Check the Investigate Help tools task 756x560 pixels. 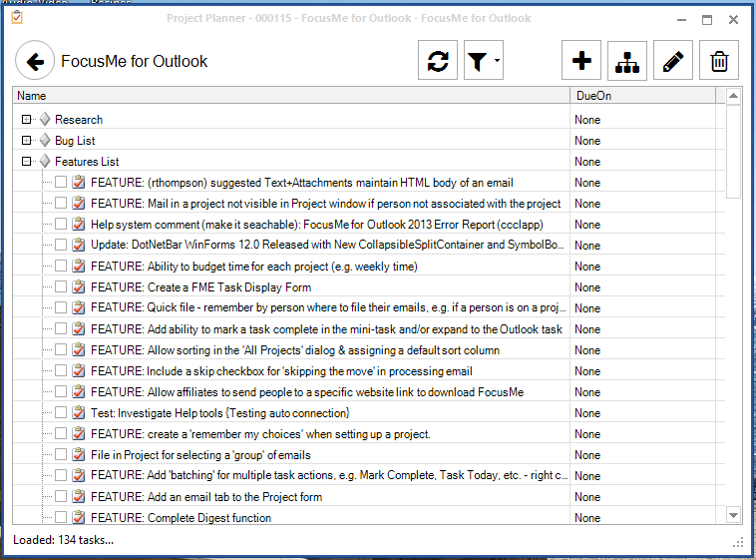tap(61, 412)
